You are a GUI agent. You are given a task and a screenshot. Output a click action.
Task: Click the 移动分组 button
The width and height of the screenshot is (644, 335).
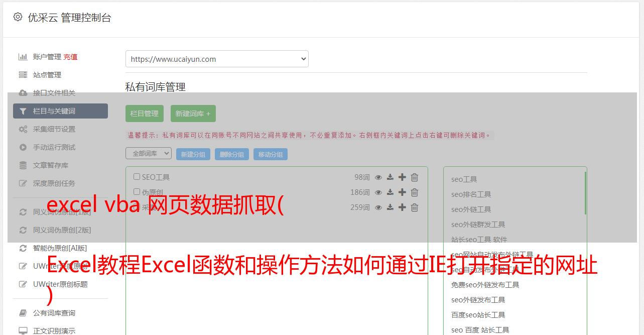pyautogui.click(x=271, y=154)
